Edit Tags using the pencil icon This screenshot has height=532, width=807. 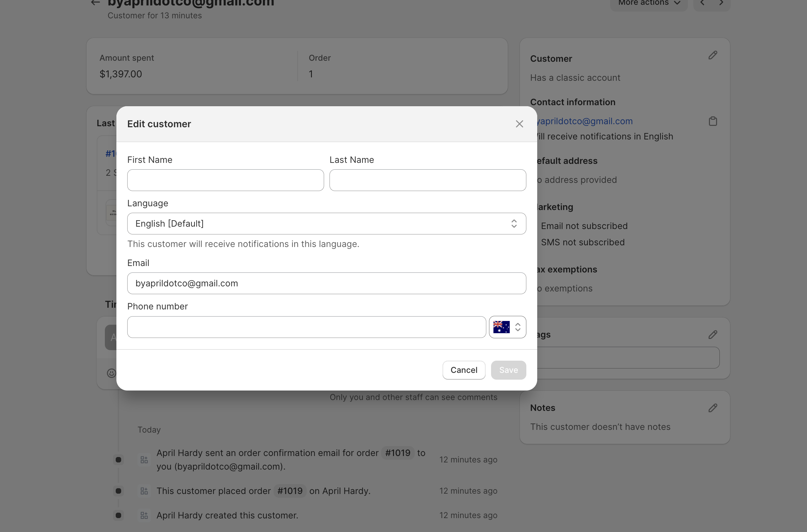(713, 335)
